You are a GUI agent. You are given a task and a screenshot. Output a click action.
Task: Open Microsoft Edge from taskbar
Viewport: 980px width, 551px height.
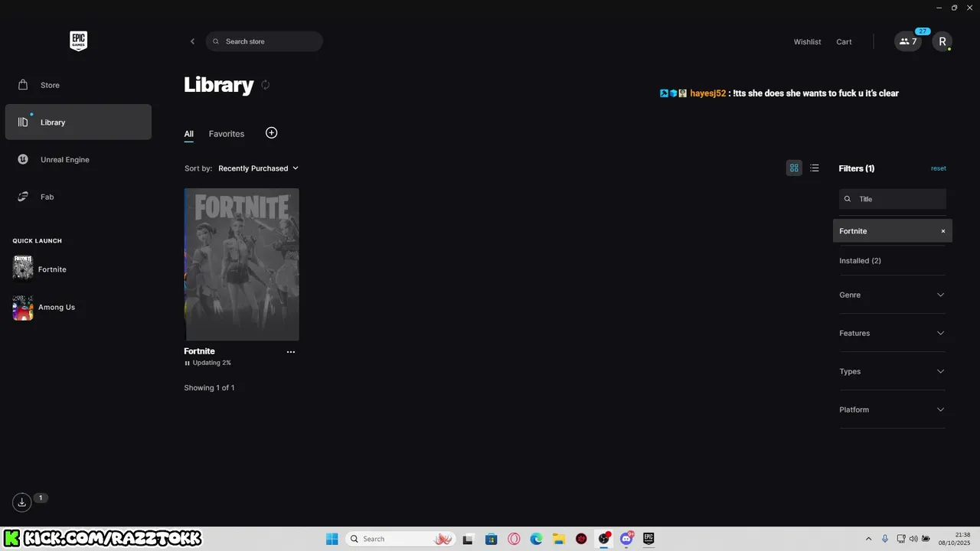click(x=537, y=539)
